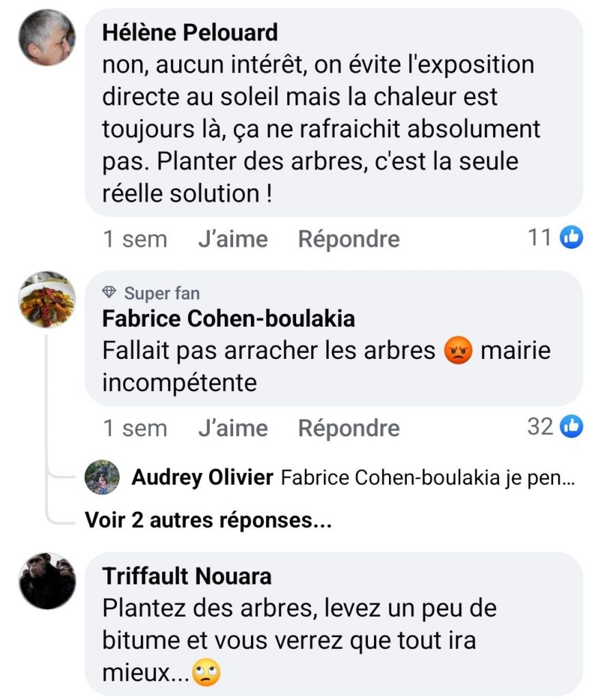Open Audrey Olivier's small avatar

point(102,477)
